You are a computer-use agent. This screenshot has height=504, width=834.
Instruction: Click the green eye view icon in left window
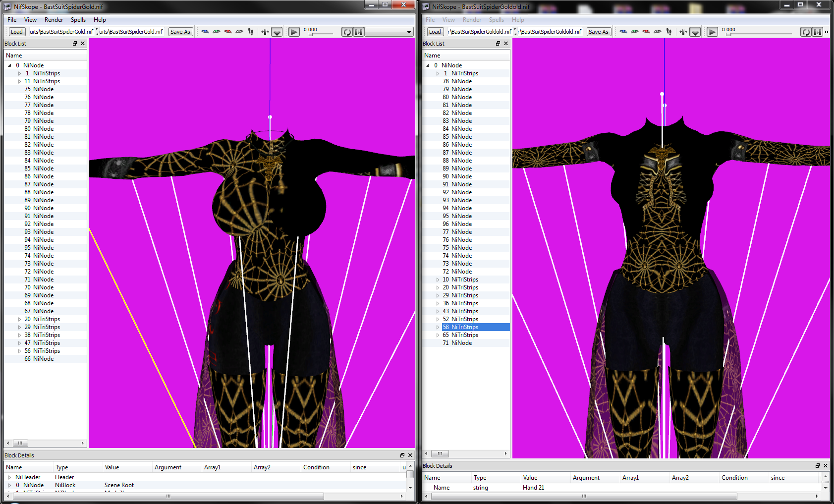point(217,32)
